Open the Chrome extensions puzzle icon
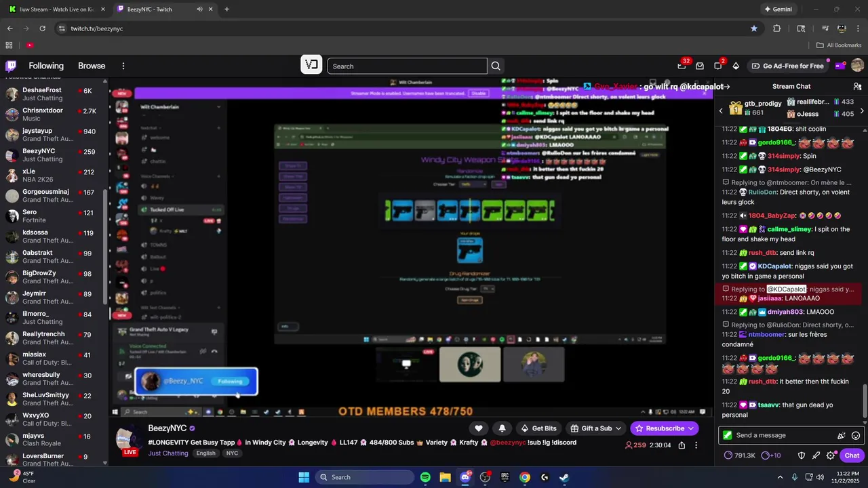This screenshot has height=488, width=868. pyautogui.click(x=777, y=28)
